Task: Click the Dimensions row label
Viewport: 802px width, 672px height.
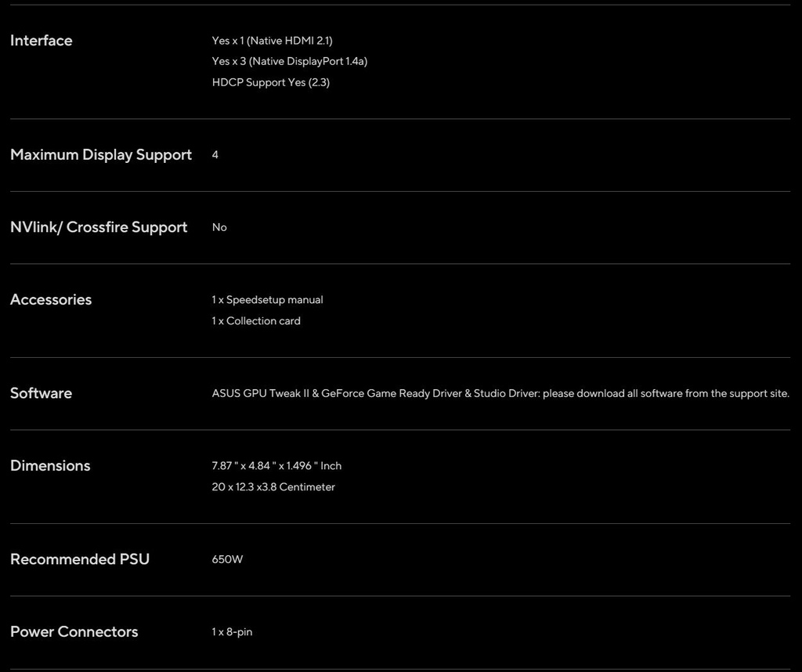Action: (x=50, y=466)
